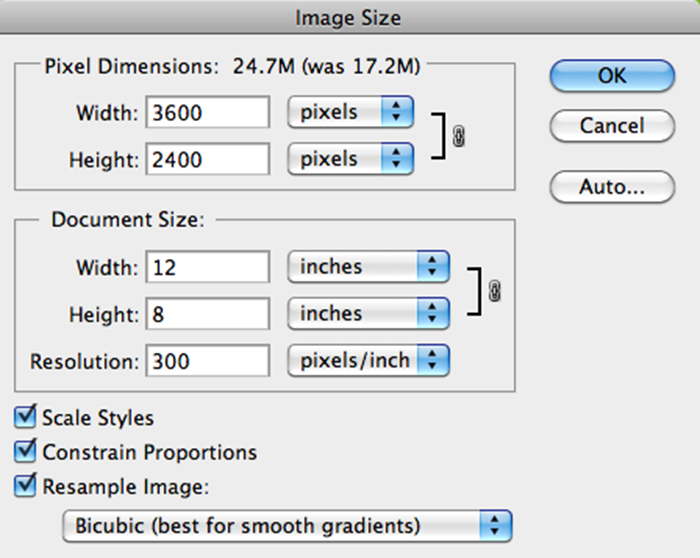
Task: Open the pixels/inch resolution units dropdown
Action: pyautogui.click(x=368, y=360)
